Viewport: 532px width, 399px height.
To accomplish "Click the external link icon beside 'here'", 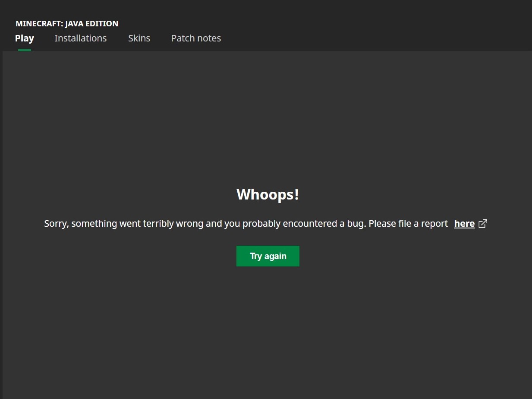I will [x=483, y=224].
